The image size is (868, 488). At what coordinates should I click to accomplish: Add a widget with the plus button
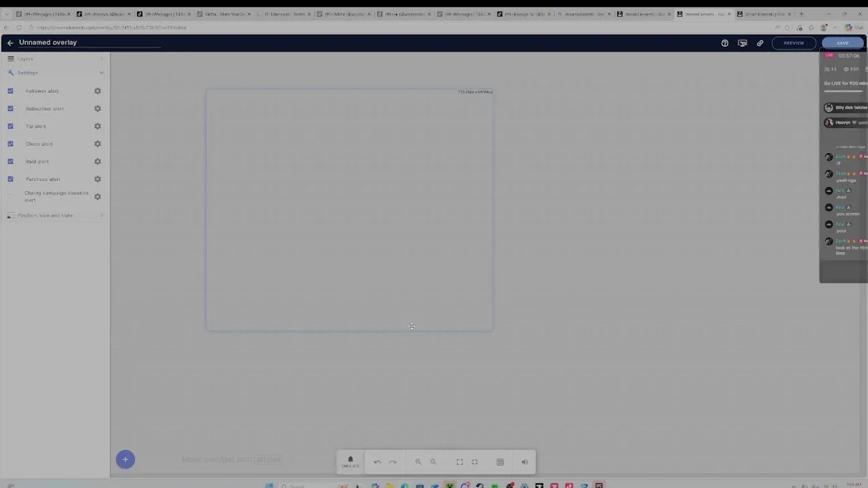tap(125, 460)
